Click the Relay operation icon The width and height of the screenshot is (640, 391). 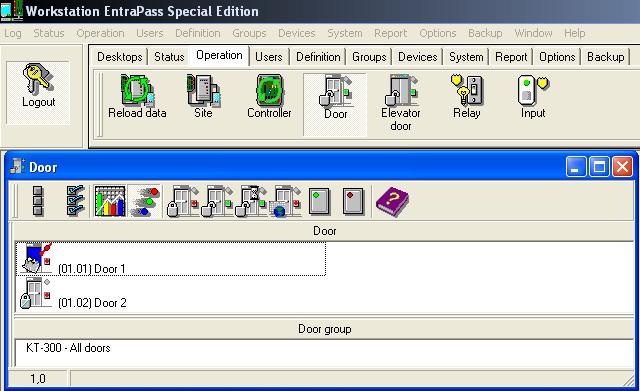467,97
